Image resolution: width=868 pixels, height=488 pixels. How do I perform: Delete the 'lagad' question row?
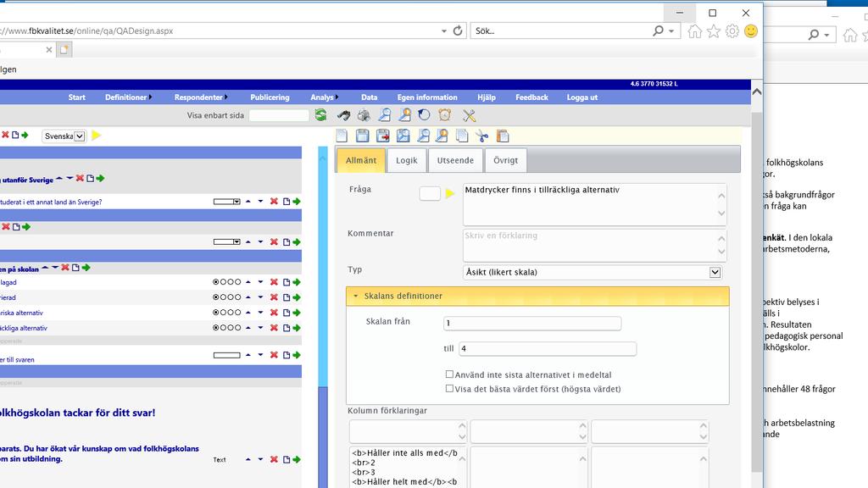pos(274,282)
